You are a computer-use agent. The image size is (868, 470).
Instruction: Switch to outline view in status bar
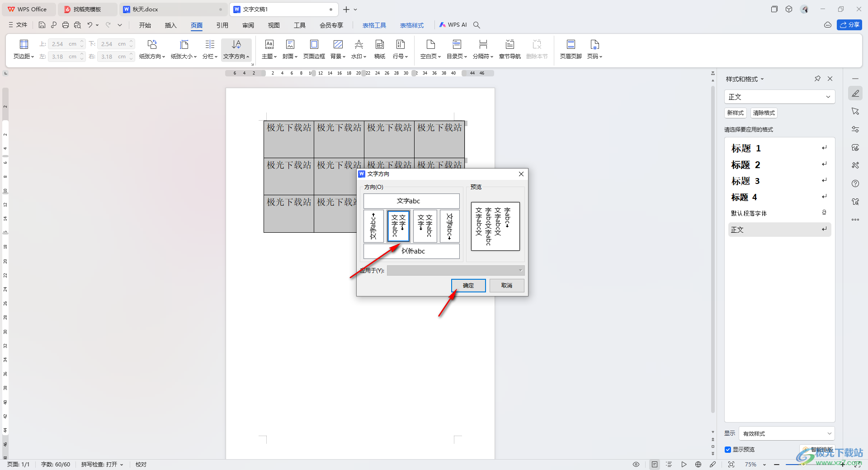669,464
